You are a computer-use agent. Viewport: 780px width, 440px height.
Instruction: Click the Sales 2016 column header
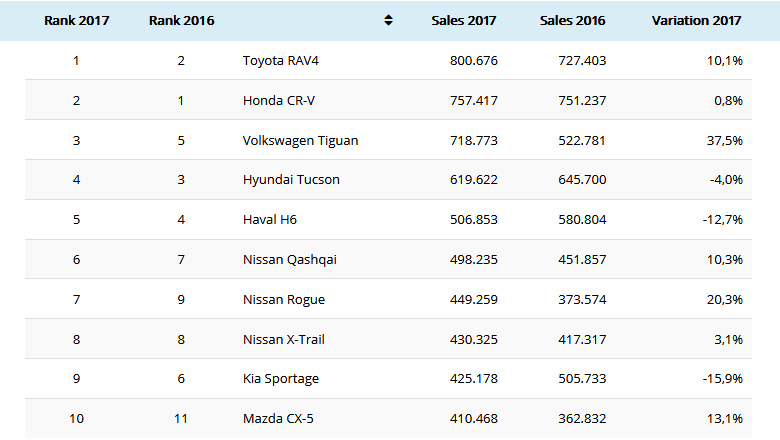pyautogui.click(x=572, y=21)
